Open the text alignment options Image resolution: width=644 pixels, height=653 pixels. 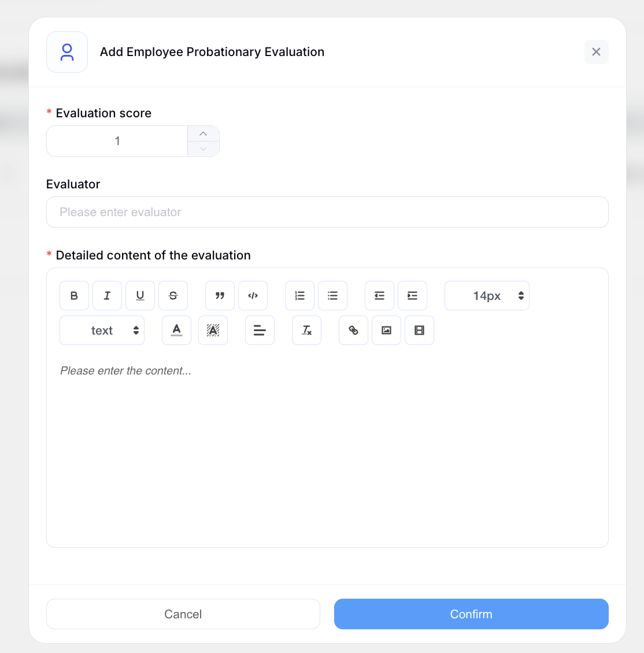(x=260, y=330)
